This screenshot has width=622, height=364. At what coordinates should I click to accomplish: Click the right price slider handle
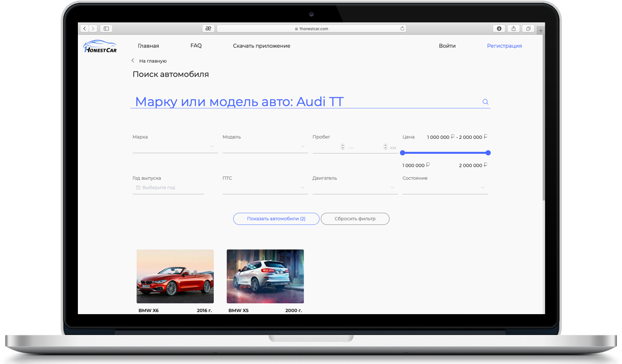pos(488,153)
